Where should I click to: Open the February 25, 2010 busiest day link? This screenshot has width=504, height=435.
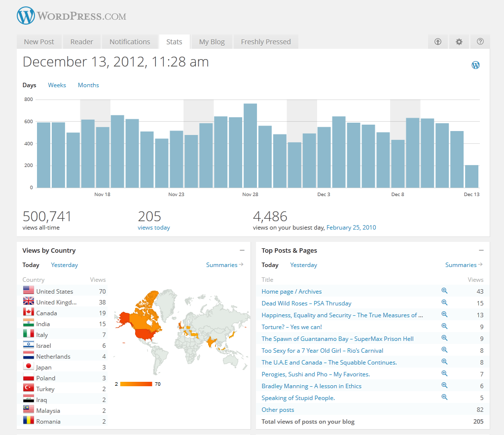(x=351, y=228)
